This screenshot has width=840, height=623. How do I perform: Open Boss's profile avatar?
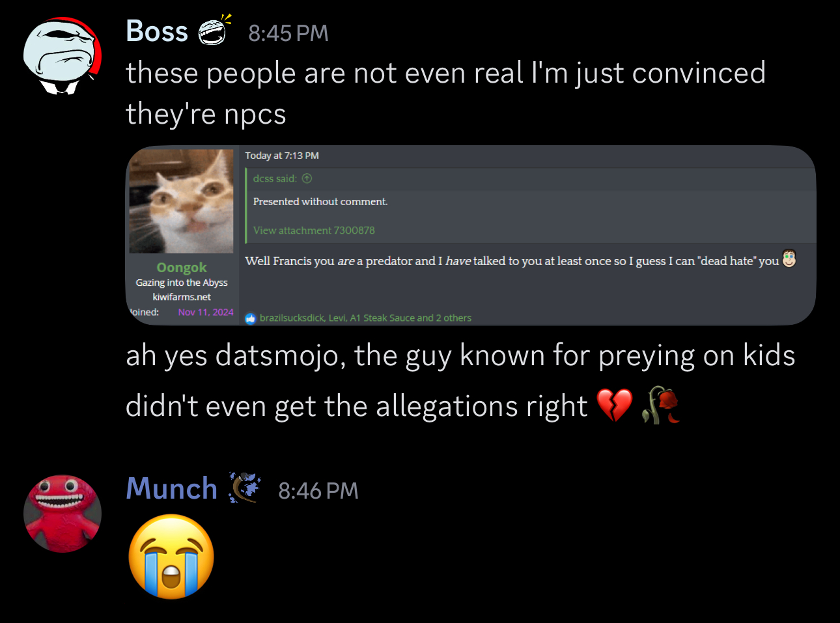[x=63, y=57]
